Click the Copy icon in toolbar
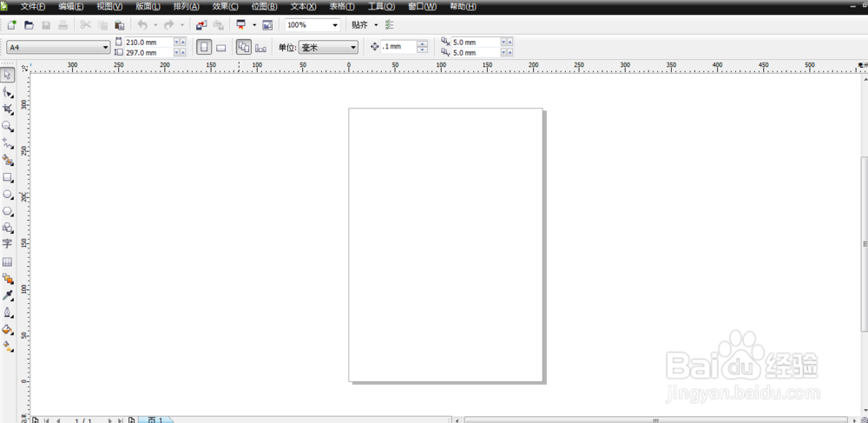 (102, 25)
